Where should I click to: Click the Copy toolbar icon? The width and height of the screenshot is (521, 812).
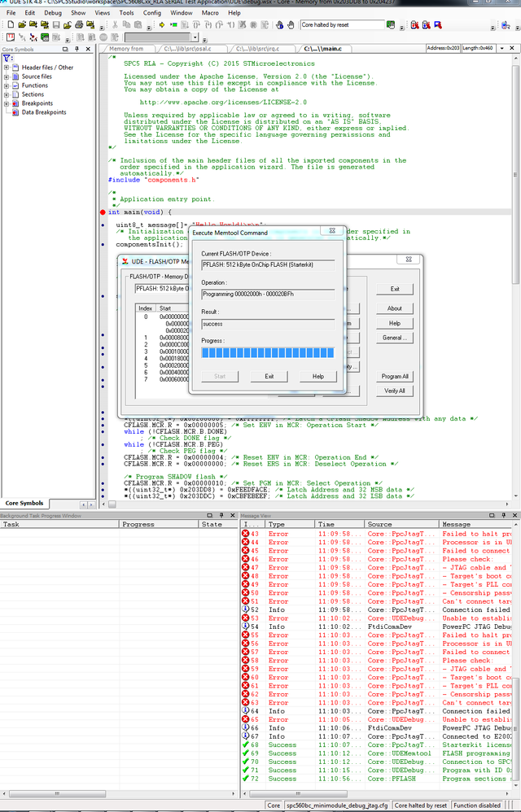[x=126, y=24]
